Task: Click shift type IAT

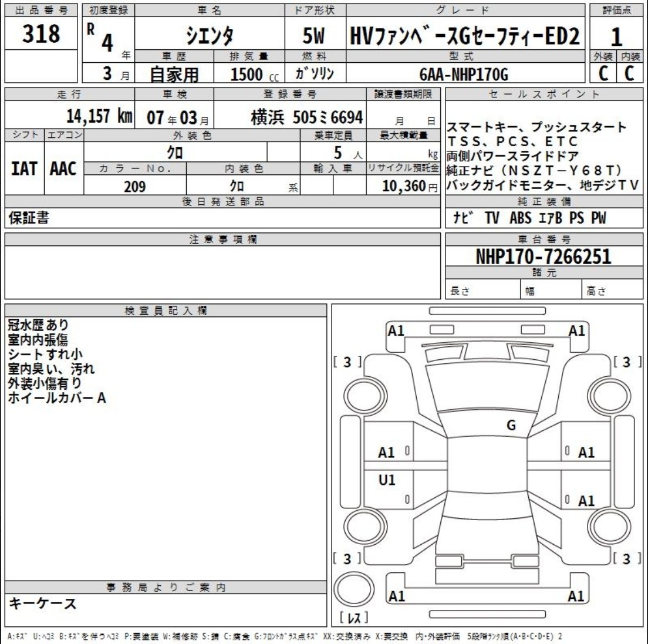Action: point(24,168)
